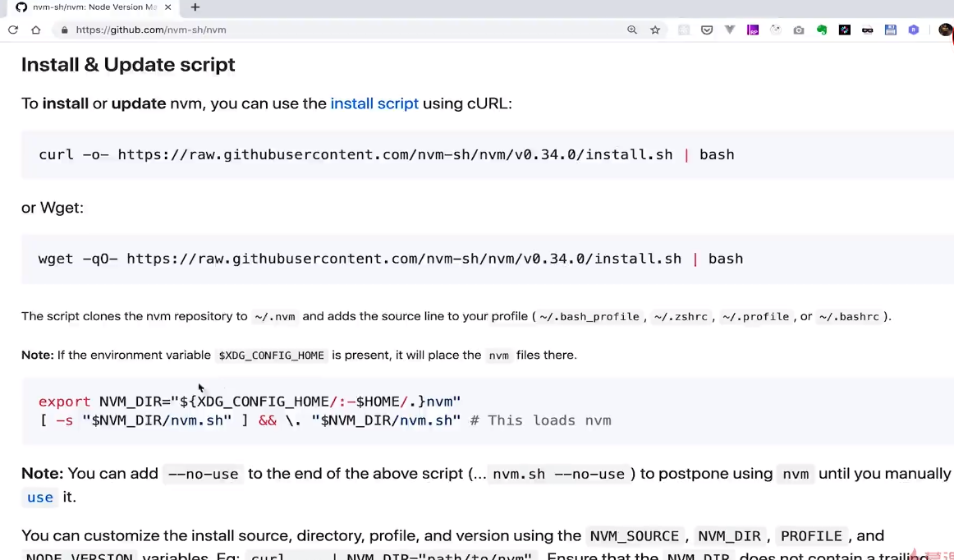954x560 pixels.
Task: Click the '~/.bashrc' inline code
Action: pos(850,316)
